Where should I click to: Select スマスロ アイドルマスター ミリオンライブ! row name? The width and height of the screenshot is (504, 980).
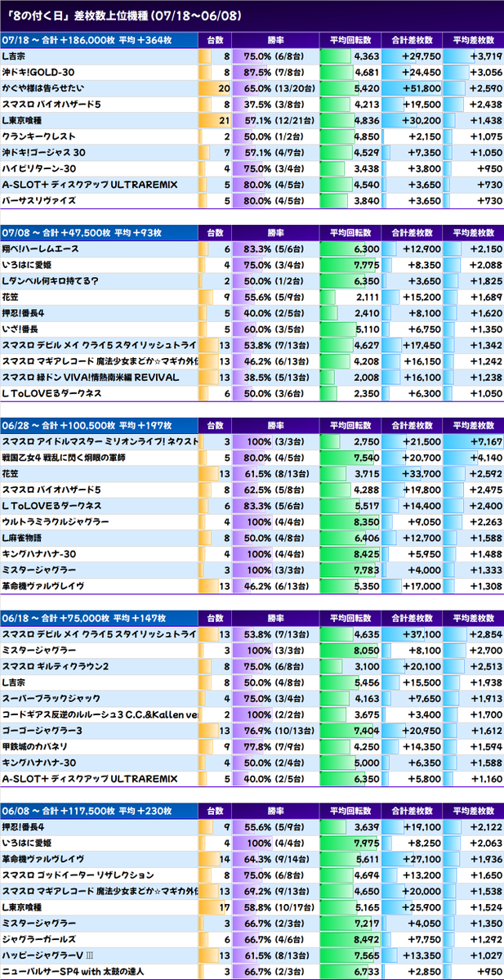click(x=100, y=441)
